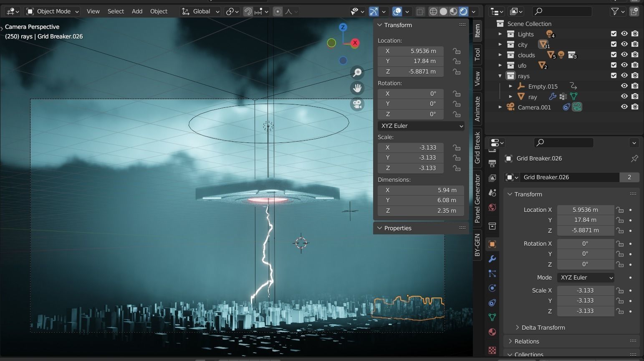This screenshot has height=361, width=644.
Task: Uncheck the rays collection checkbox
Action: pyautogui.click(x=614, y=76)
